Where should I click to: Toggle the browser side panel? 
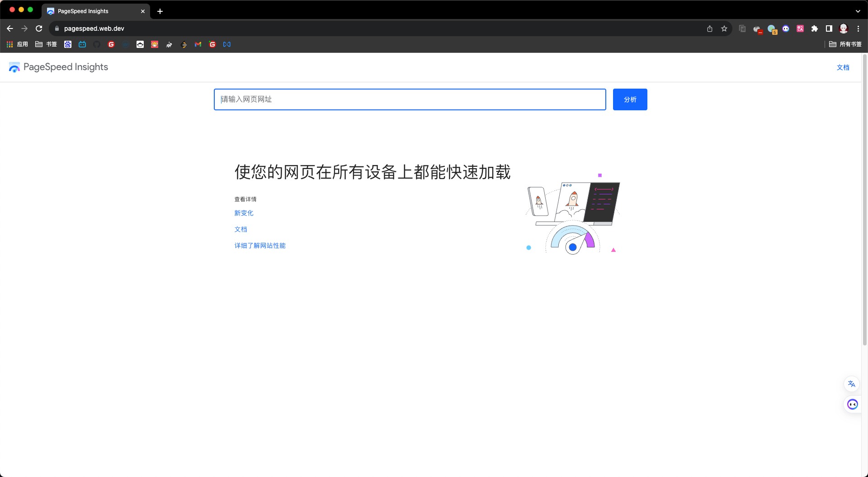829,28
